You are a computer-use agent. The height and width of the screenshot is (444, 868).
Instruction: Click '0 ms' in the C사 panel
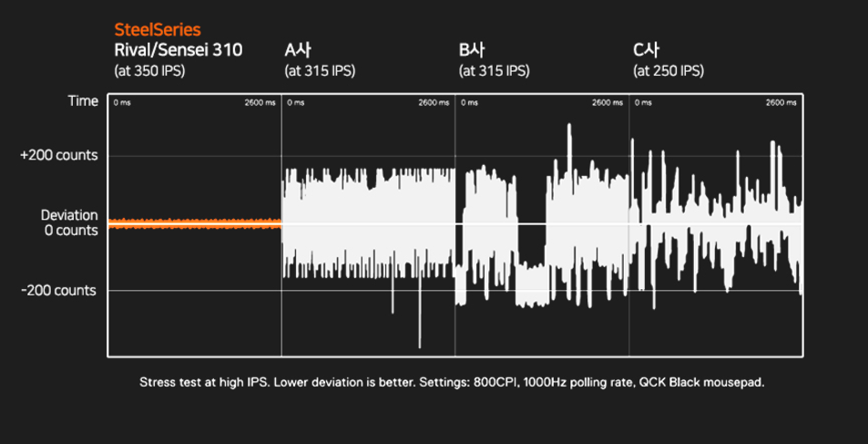coord(644,102)
